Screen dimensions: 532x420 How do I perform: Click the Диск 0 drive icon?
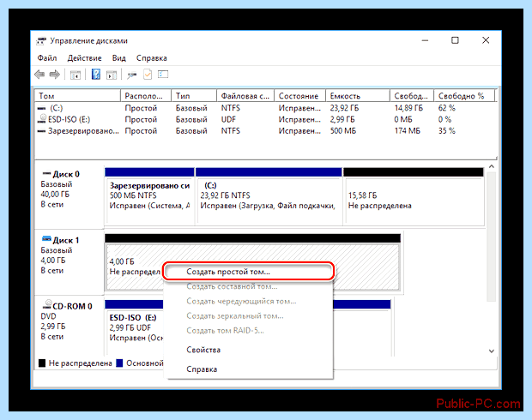tap(46, 173)
